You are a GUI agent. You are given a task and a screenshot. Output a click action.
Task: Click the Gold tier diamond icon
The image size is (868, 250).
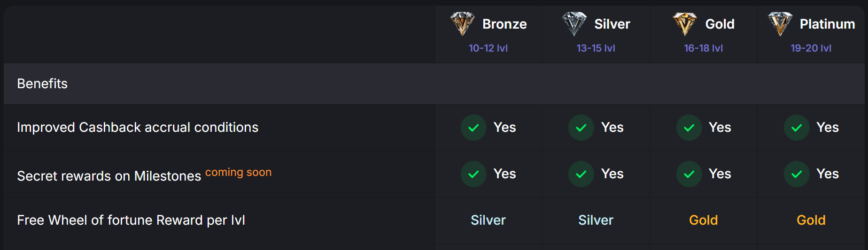[x=685, y=24]
